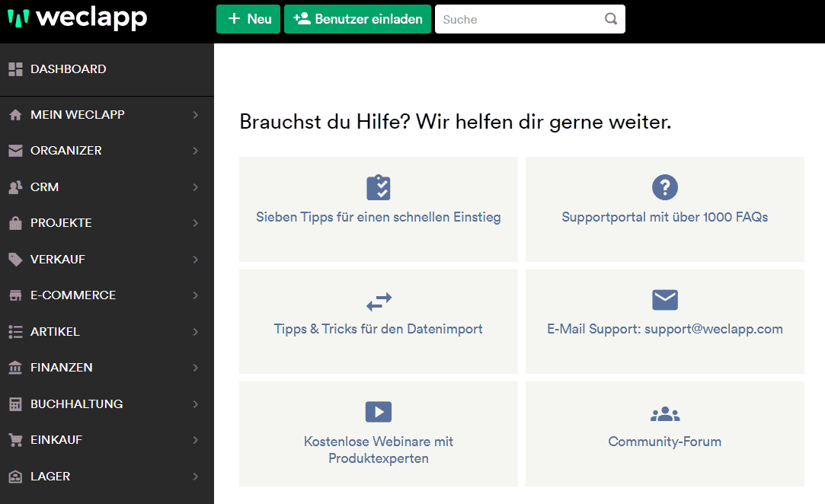This screenshot has width=825, height=504.
Task: Click the Verkauf price tag icon
Action: (16, 260)
